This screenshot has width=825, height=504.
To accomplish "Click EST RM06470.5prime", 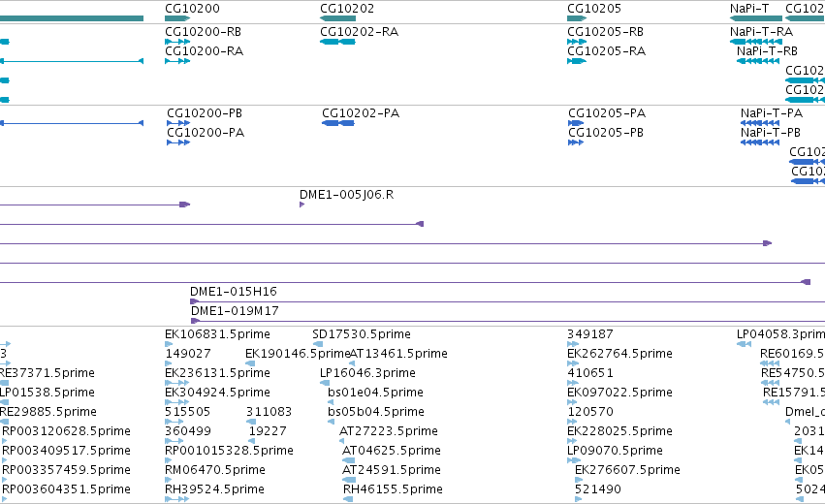I will coord(215,470).
